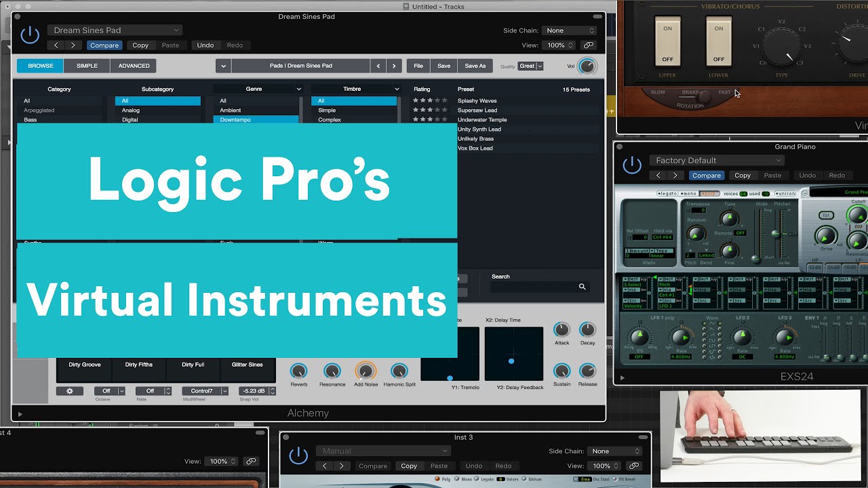Click the Y2 Delay Feedback XY pad
The image size is (868, 488).
pos(514,354)
